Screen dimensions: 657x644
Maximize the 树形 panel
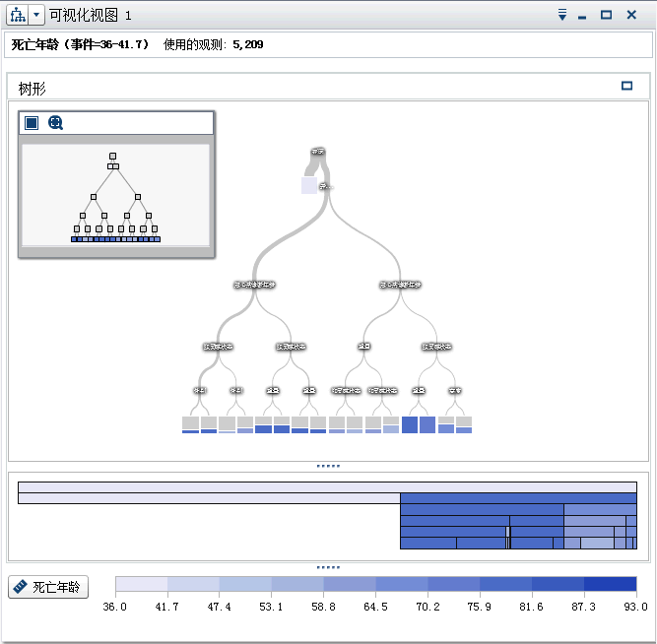point(626,87)
